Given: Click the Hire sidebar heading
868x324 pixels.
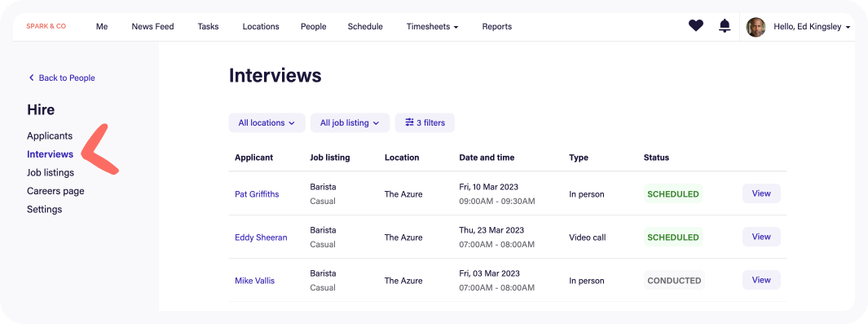Looking at the screenshot, I should pyautogui.click(x=41, y=109).
